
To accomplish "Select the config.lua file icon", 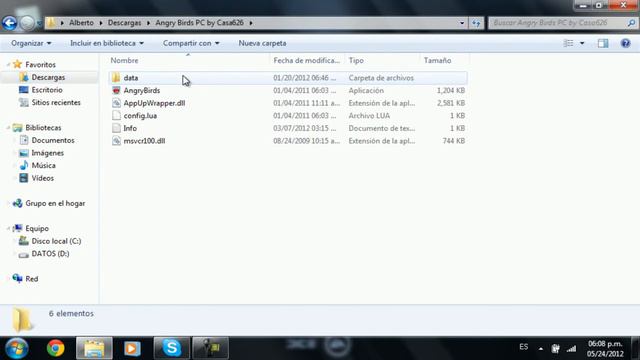I will point(116,116).
